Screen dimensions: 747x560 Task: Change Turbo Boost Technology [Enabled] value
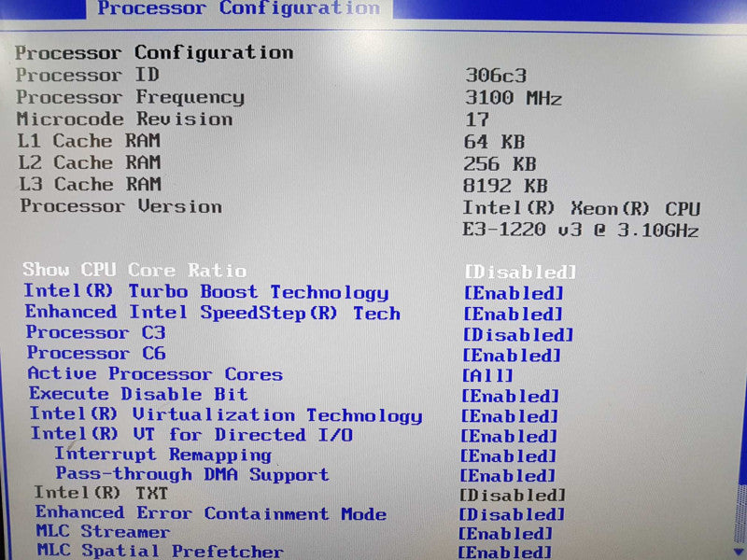pos(514,293)
